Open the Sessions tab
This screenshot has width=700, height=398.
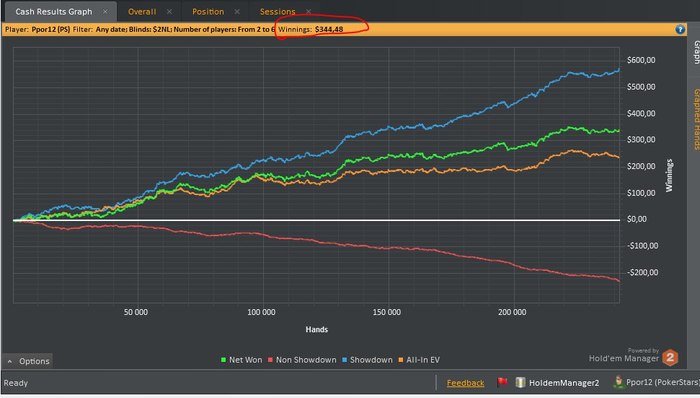(277, 12)
